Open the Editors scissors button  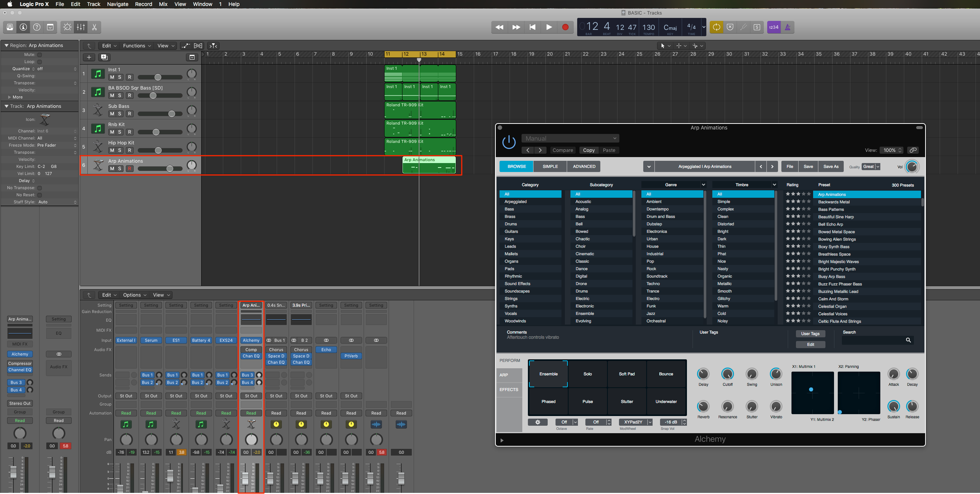pyautogui.click(x=94, y=27)
